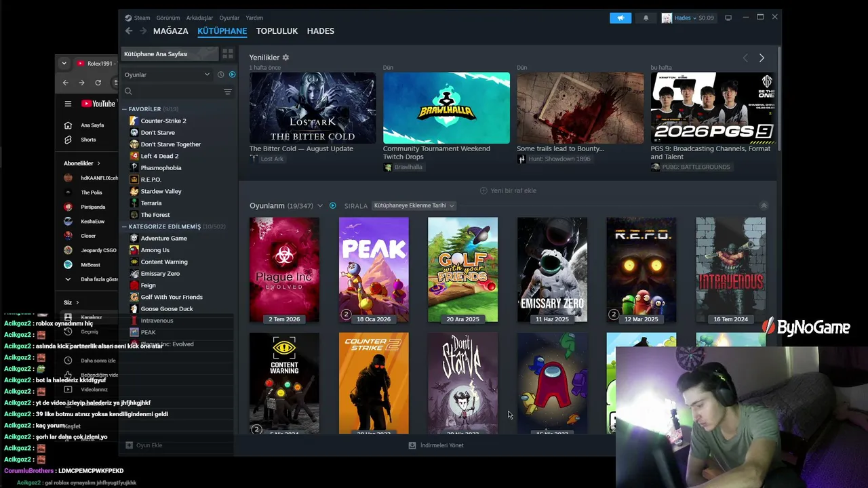The width and height of the screenshot is (868, 488).
Task: Open the PEAK game cover
Action: tap(374, 270)
